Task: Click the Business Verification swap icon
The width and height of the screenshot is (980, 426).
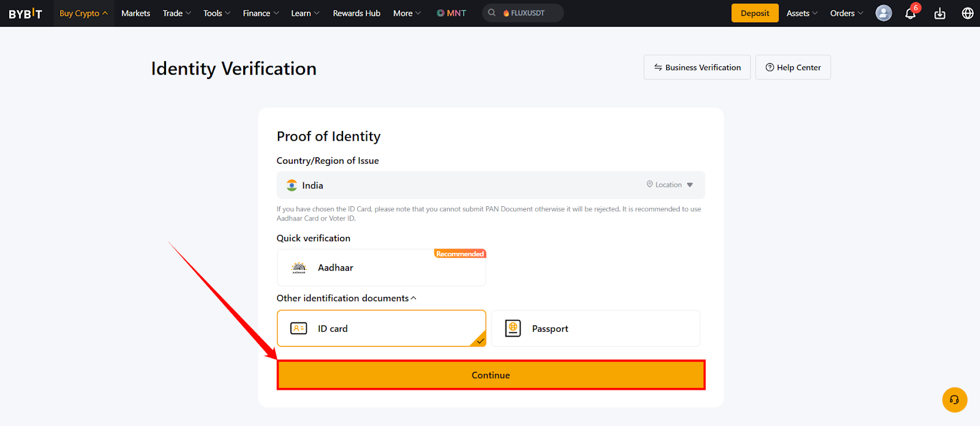Action: [x=658, y=67]
